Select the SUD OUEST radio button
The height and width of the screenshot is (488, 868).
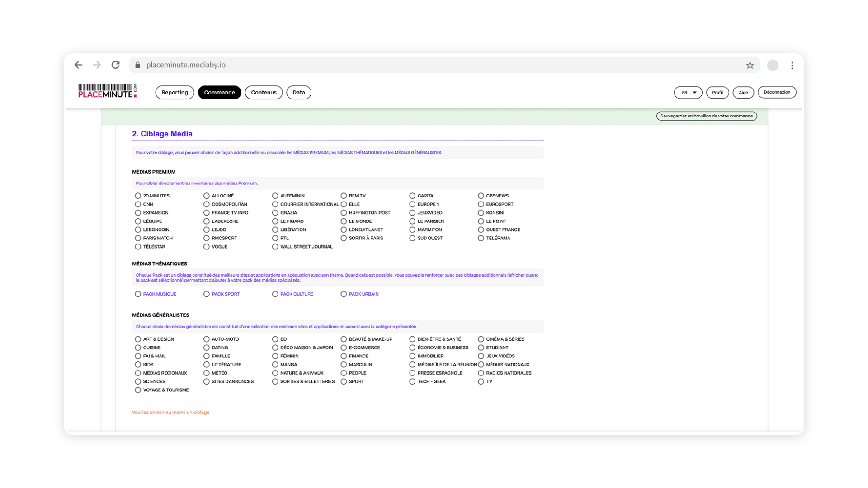tap(412, 238)
